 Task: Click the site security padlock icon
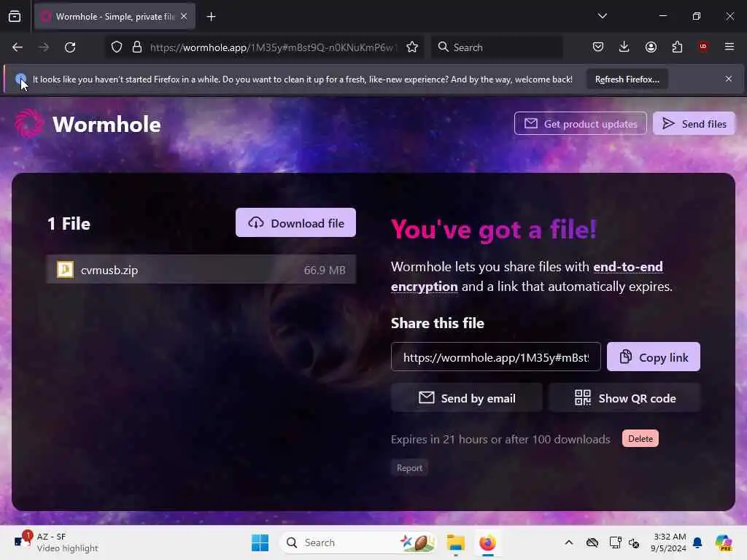137,47
